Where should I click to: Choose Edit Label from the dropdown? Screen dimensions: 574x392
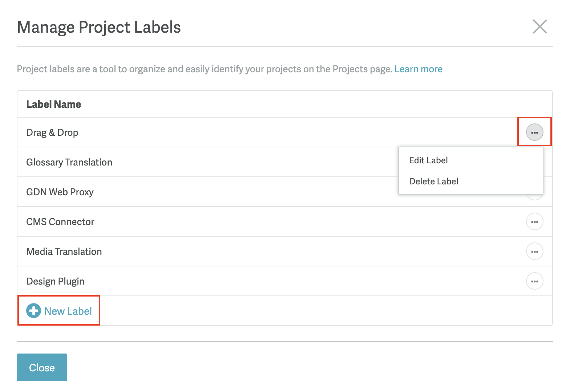tap(428, 160)
